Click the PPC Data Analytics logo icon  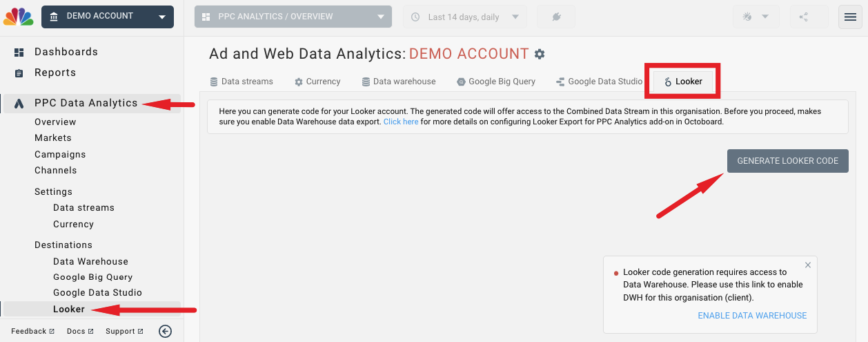point(19,103)
